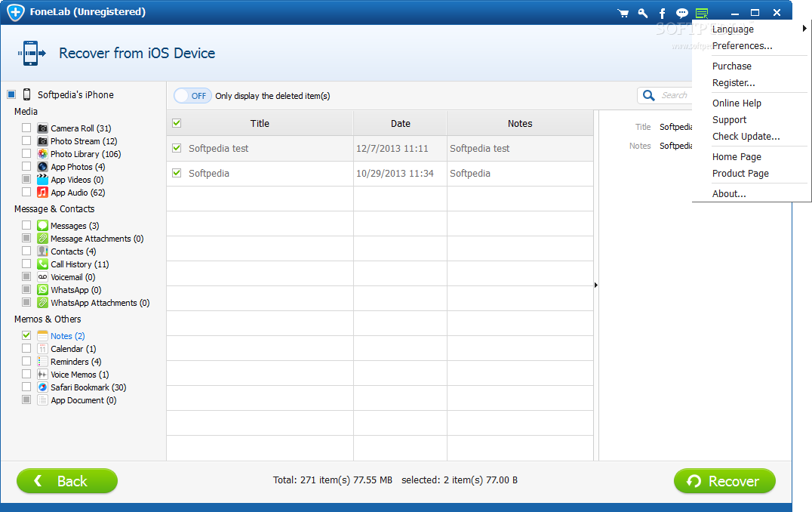Click the Photo Stream icon

point(42,141)
